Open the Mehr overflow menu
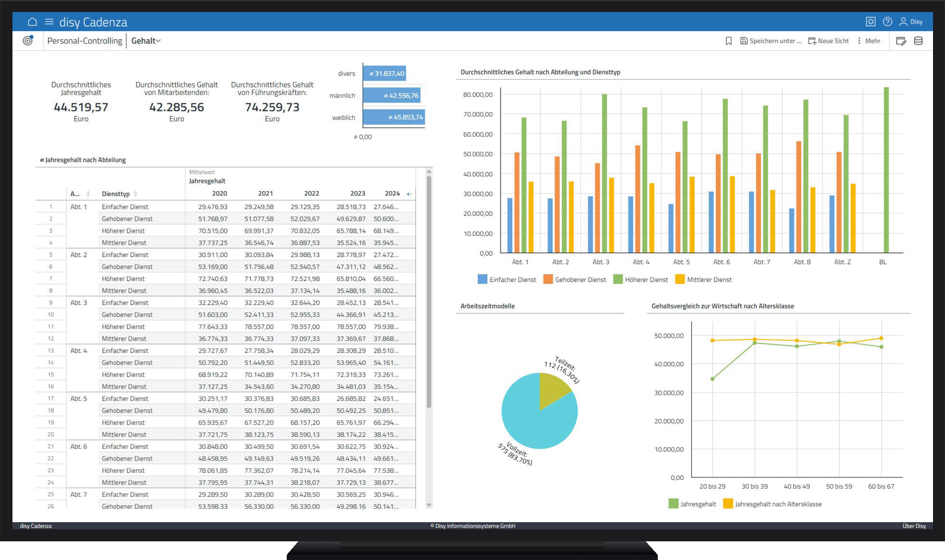This screenshot has height=560, width=945. tap(869, 41)
